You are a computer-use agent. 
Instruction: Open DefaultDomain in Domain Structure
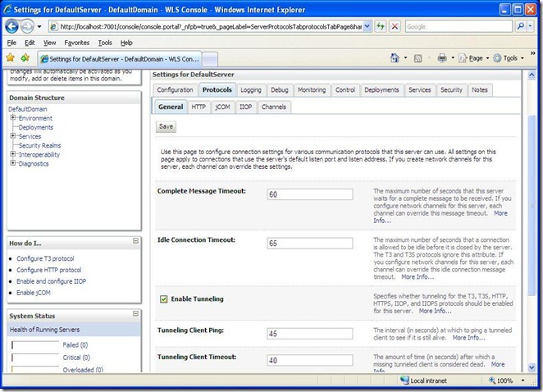28,109
